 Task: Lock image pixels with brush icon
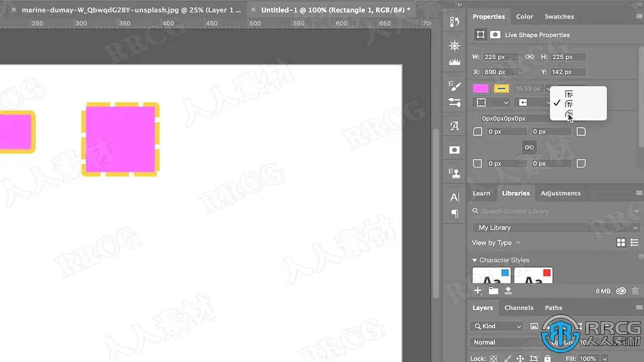click(x=507, y=359)
